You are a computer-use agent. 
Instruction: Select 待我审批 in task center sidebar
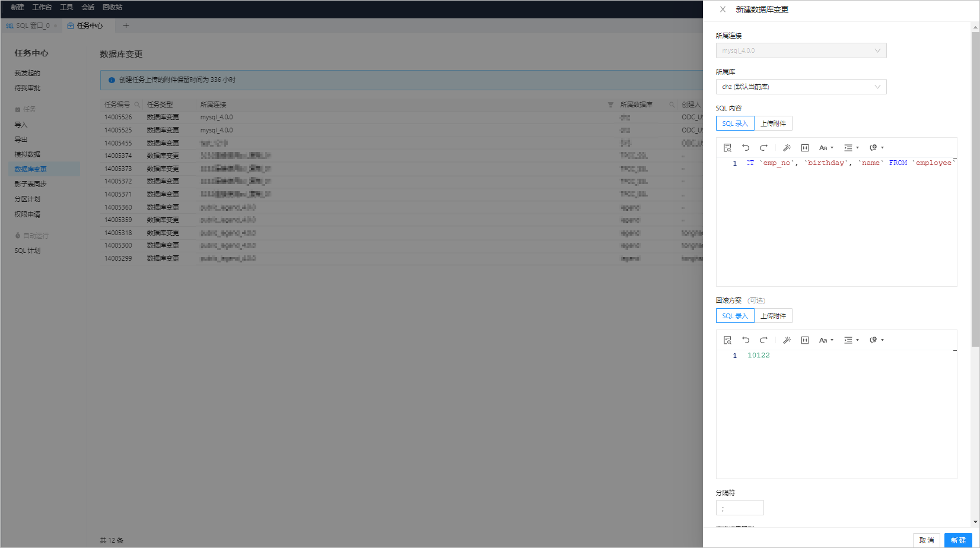point(27,88)
